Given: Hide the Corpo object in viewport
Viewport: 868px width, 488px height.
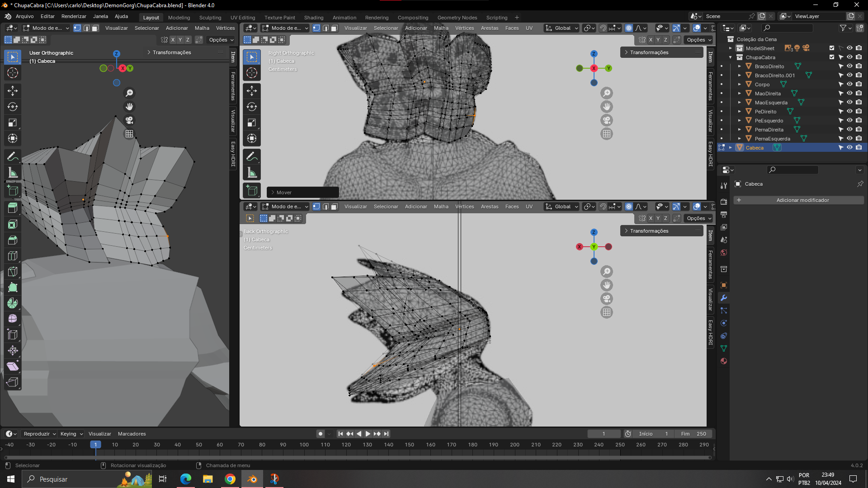Looking at the screenshot, I should tap(849, 84).
